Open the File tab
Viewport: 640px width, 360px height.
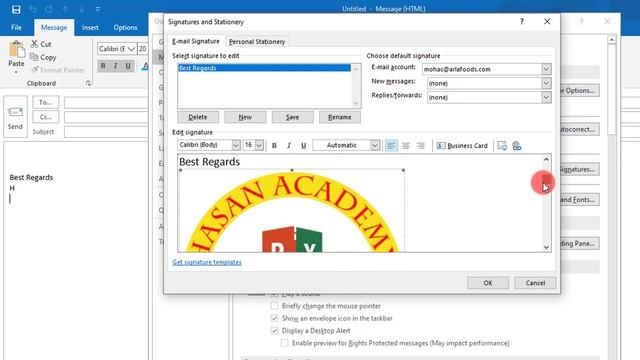coord(16,27)
